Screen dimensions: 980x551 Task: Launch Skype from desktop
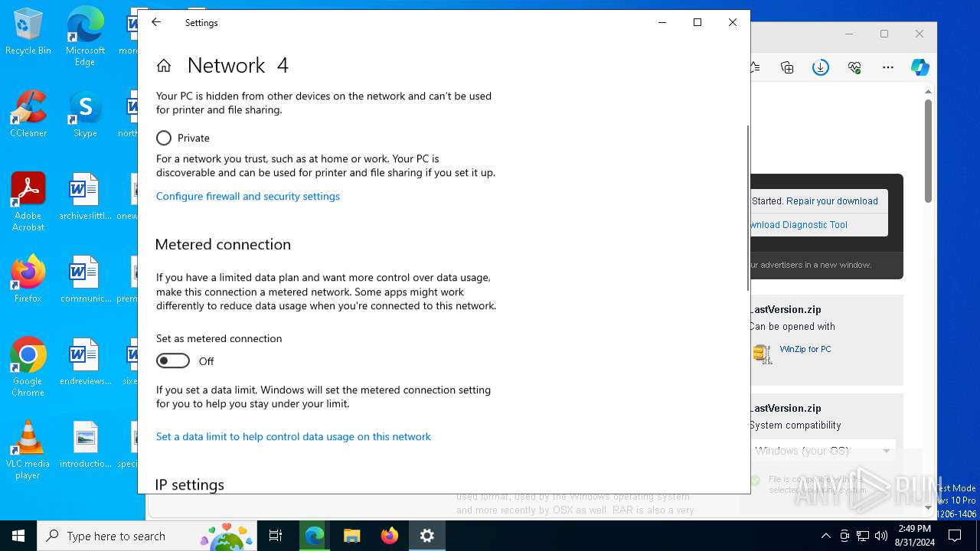click(85, 115)
